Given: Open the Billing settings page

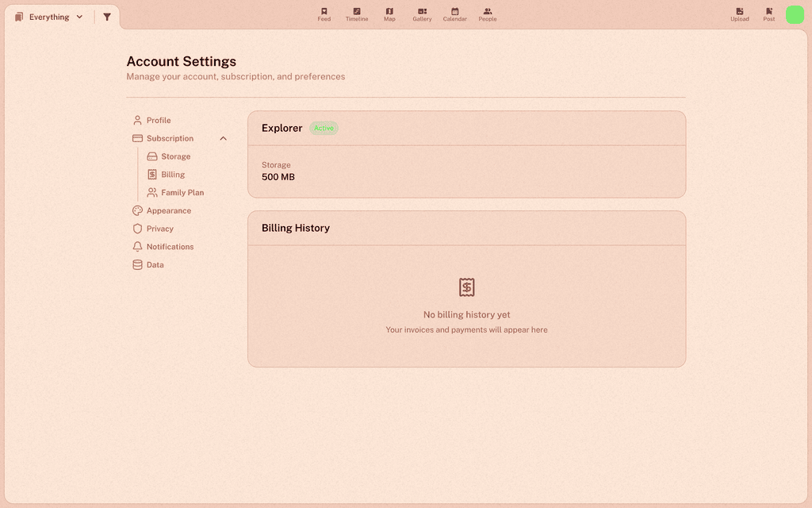Looking at the screenshot, I should tap(173, 175).
